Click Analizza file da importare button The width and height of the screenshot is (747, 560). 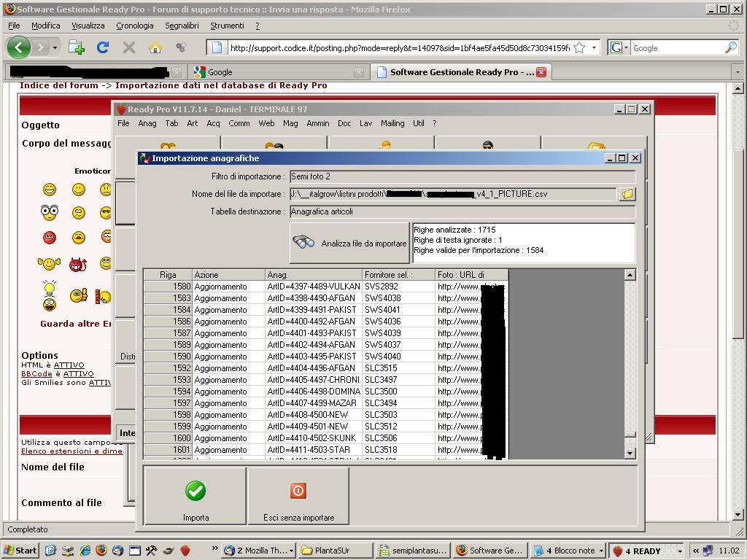[x=349, y=243]
